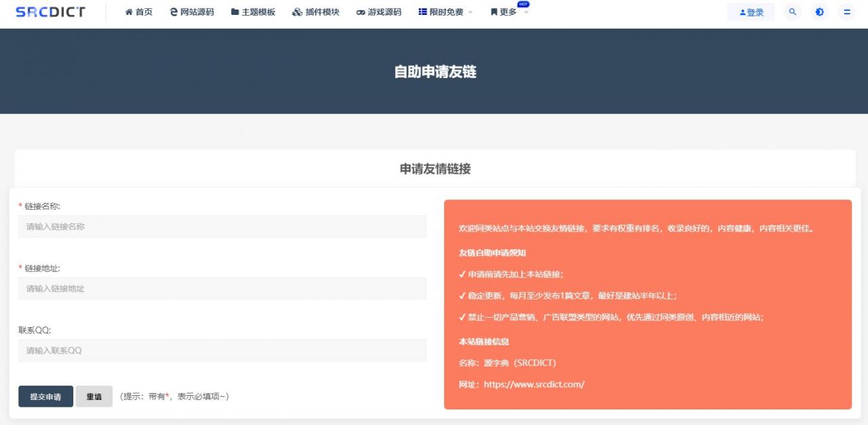Click the plugin icon next to 插件模块
The width and height of the screenshot is (868, 425).
coord(297,11)
